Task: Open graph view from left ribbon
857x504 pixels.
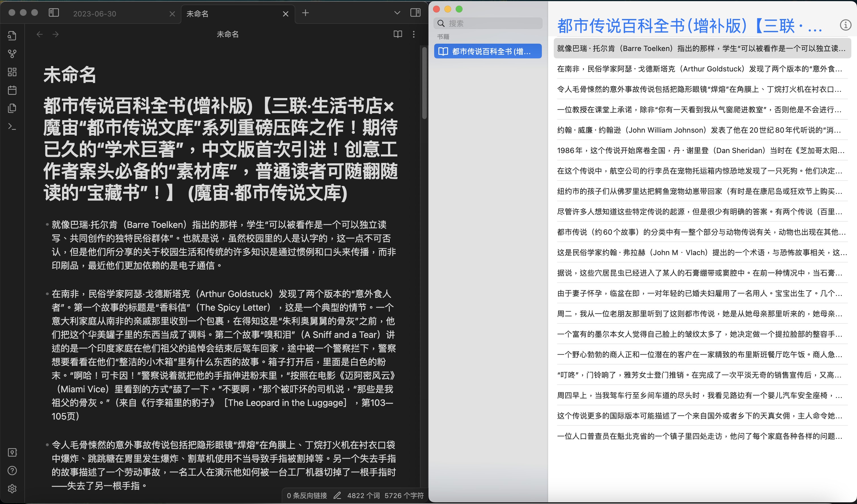Action: click(x=12, y=54)
